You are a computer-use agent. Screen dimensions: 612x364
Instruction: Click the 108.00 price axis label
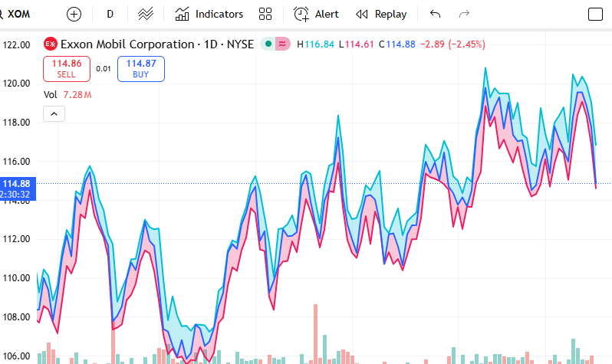click(x=16, y=317)
